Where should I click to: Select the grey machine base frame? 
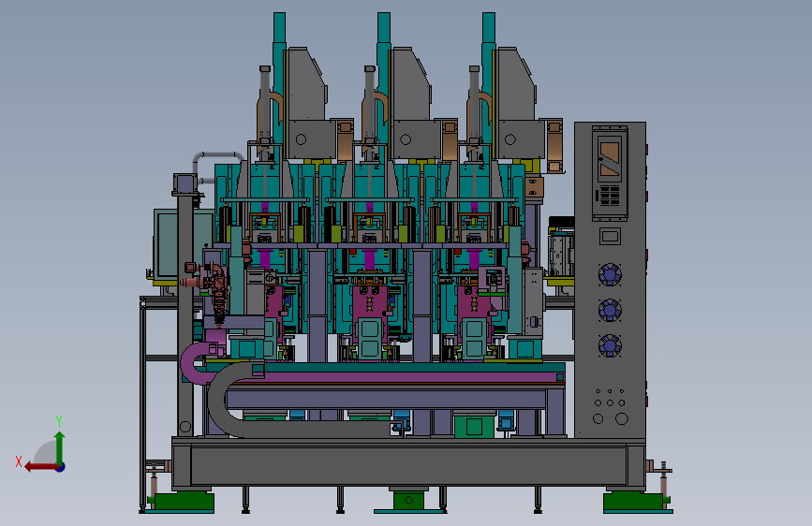point(408,463)
